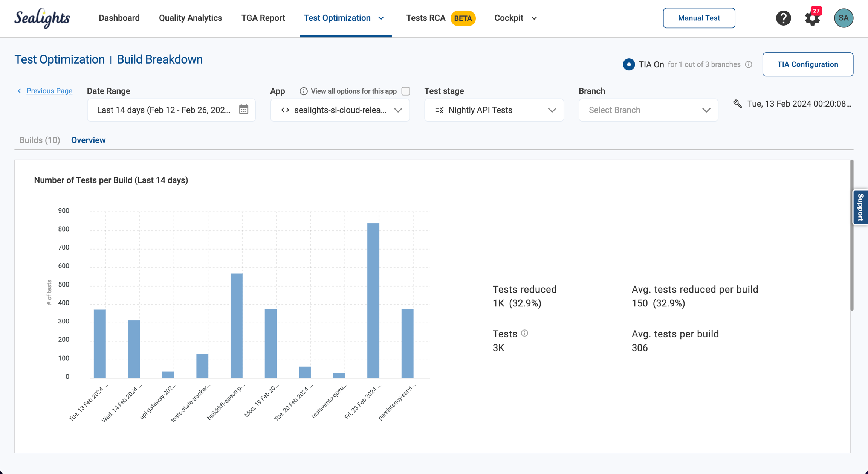Click the wrench build icon

(x=738, y=104)
